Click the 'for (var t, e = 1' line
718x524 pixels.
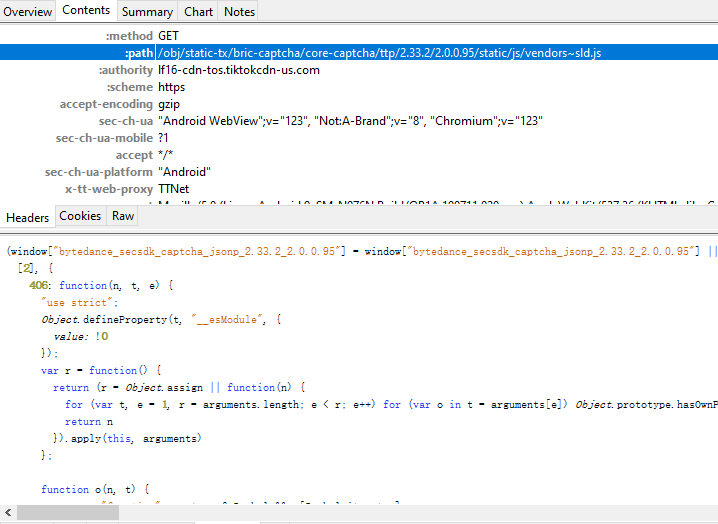[391, 404]
